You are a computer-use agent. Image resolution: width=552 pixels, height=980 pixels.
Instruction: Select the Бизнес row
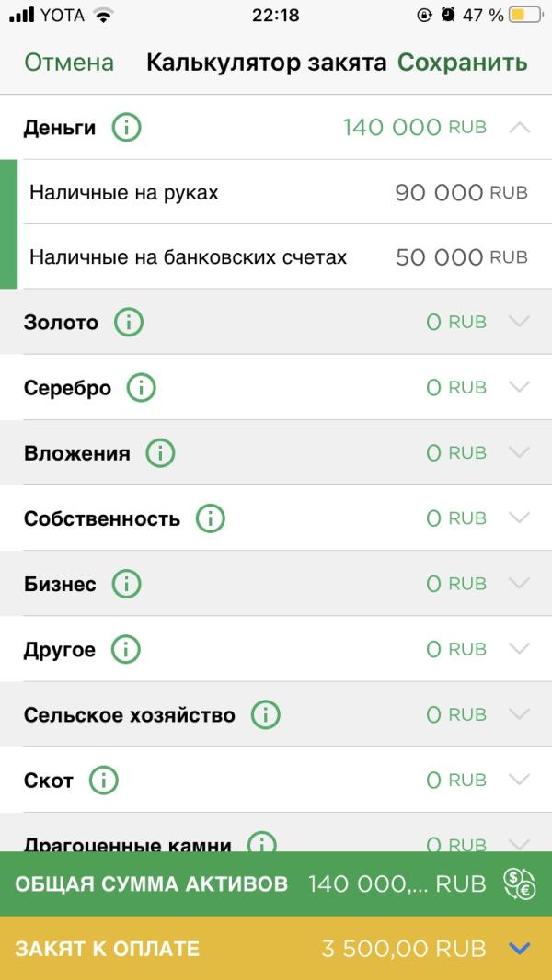click(276, 584)
